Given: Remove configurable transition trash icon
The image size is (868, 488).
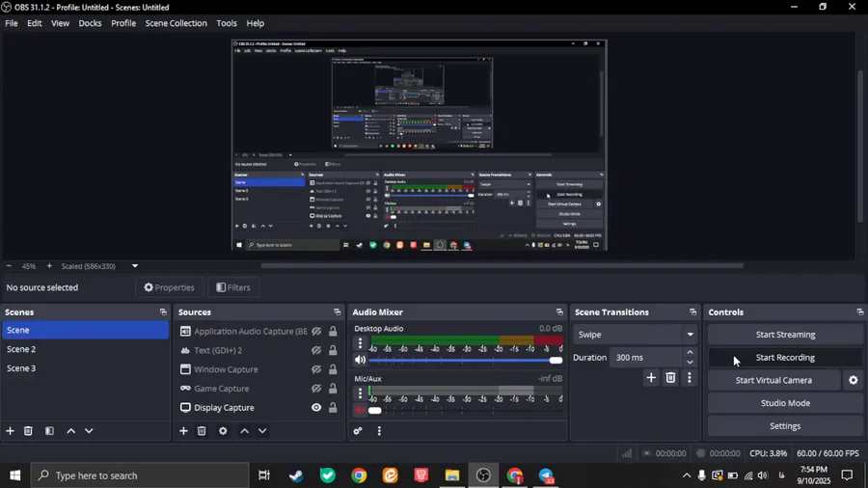Looking at the screenshot, I should pyautogui.click(x=670, y=377).
